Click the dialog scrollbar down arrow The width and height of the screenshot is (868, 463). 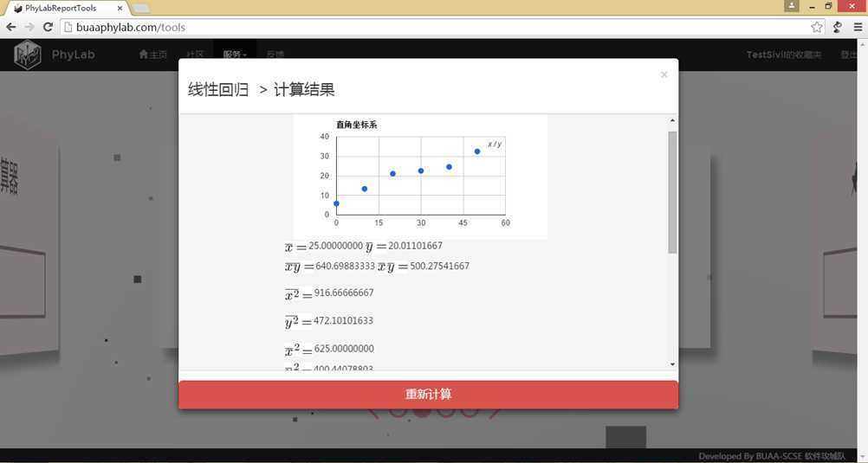672,364
